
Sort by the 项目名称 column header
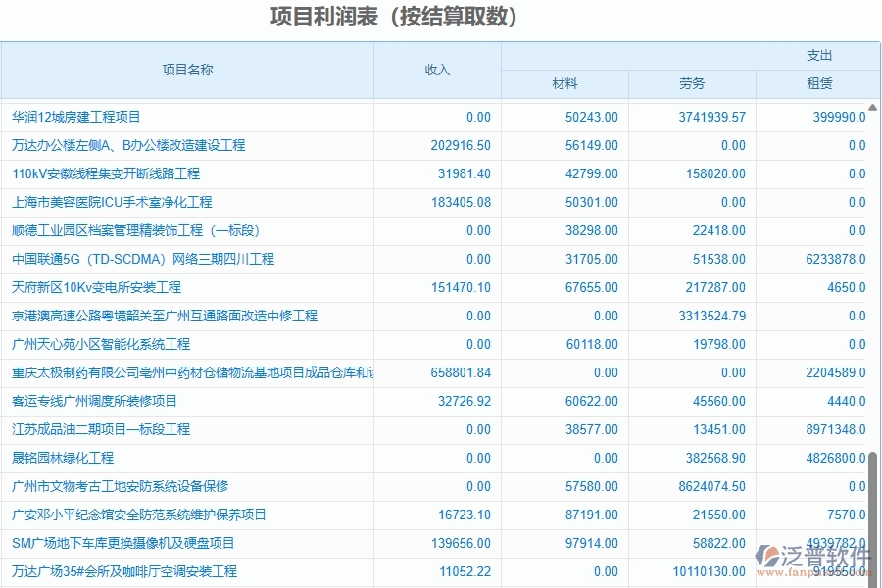[188, 71]
